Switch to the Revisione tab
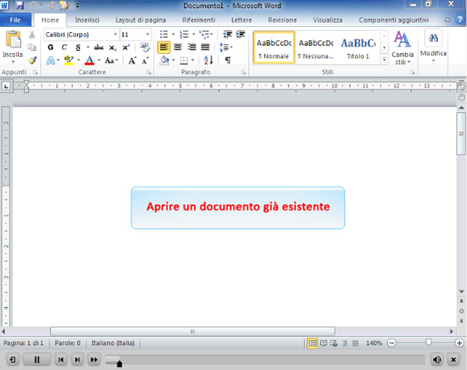This screenshot has height=370, width=467. [282, 20]
